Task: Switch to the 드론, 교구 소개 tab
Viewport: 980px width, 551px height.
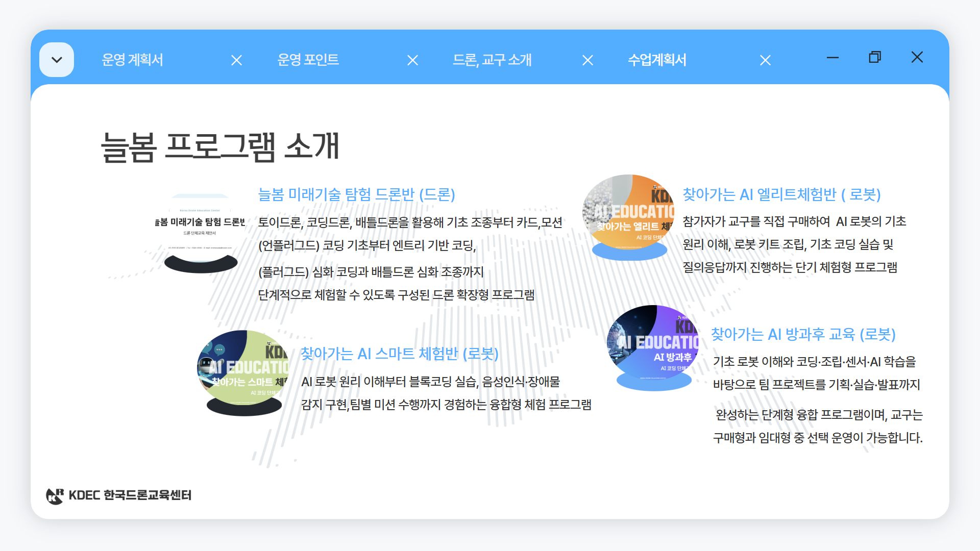Action: tap(493, 60)
